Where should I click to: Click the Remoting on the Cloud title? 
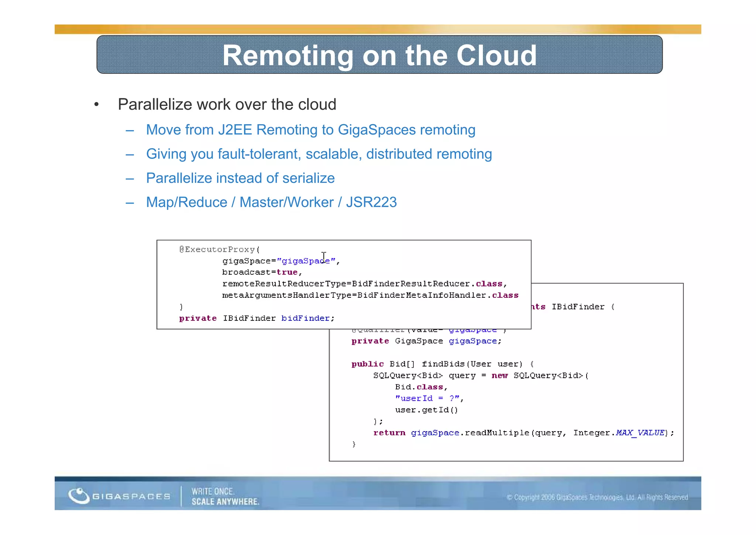379,55
